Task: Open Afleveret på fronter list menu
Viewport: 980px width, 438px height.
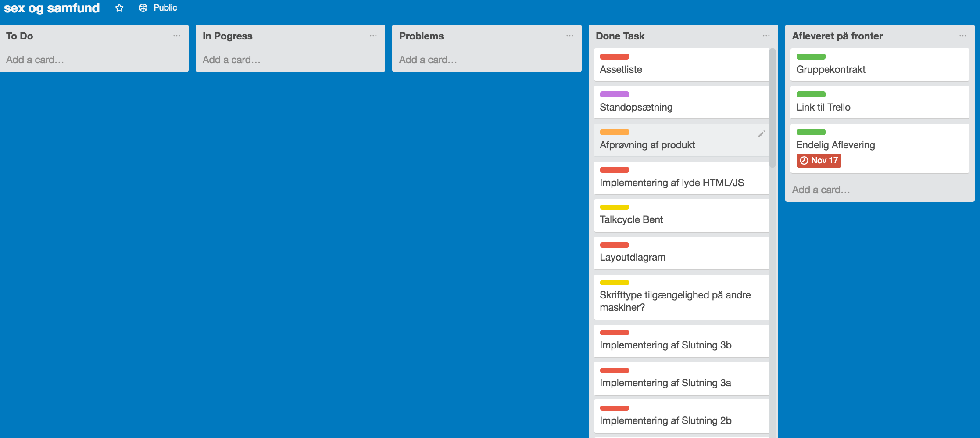Action: click(963, 36)
